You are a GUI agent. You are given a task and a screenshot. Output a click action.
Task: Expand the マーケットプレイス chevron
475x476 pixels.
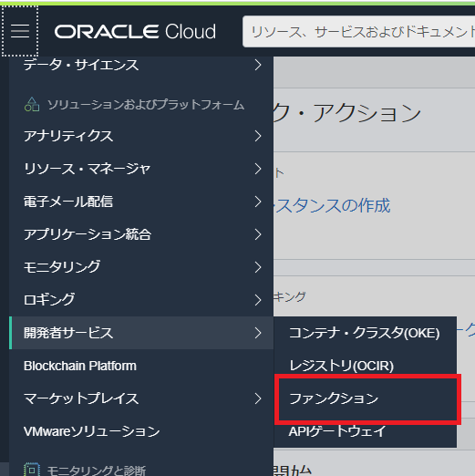pos(258,398)
